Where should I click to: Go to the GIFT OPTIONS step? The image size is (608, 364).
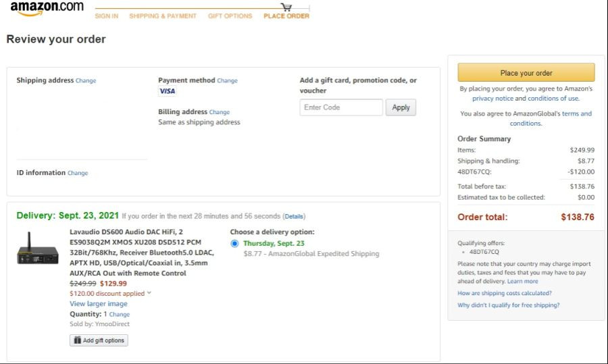[x=230, y=16]
